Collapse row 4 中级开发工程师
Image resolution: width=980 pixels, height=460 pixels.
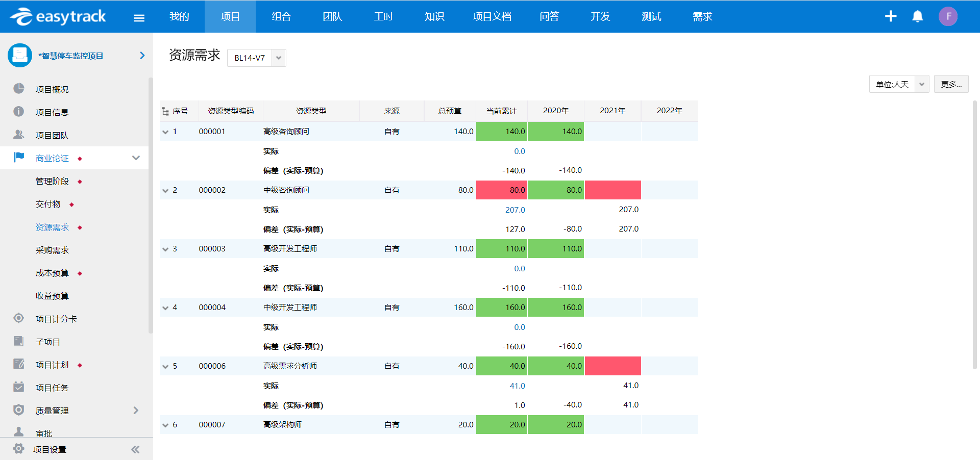click(x=165, y=308)
